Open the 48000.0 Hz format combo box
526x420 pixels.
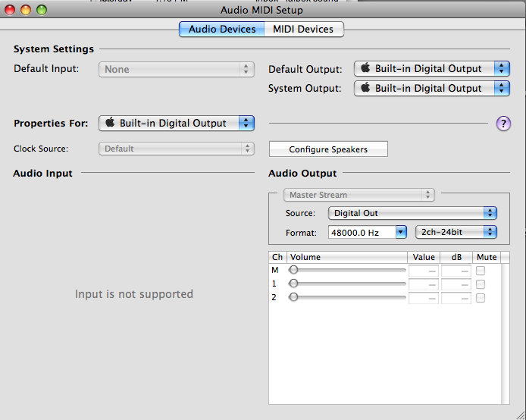pos(368,232)
